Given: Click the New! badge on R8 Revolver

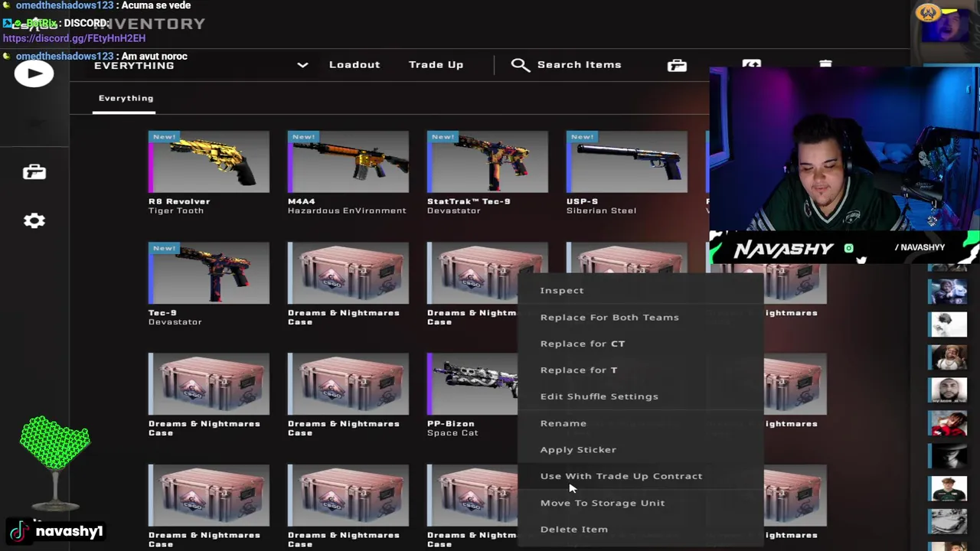Looking at the screenshot, I should pyautogui.click(x=164, y=137).
